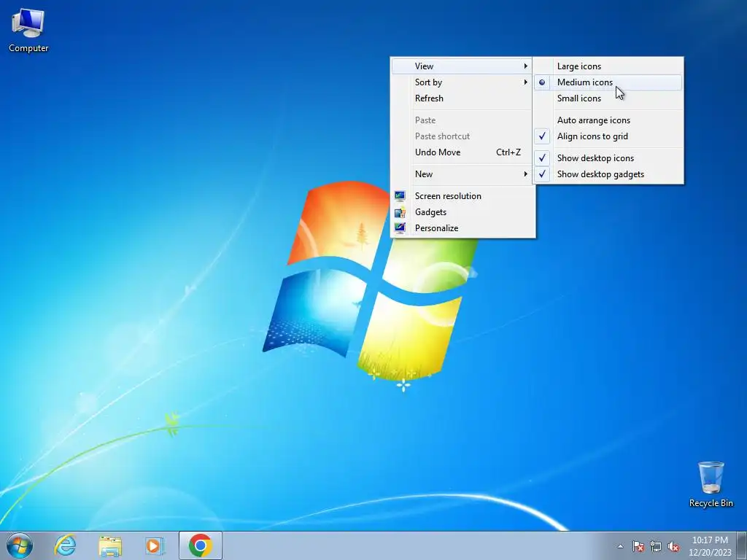Click the Ctrl+Z shortcut text
Screen dimensions: 747x560
(508, 152)
